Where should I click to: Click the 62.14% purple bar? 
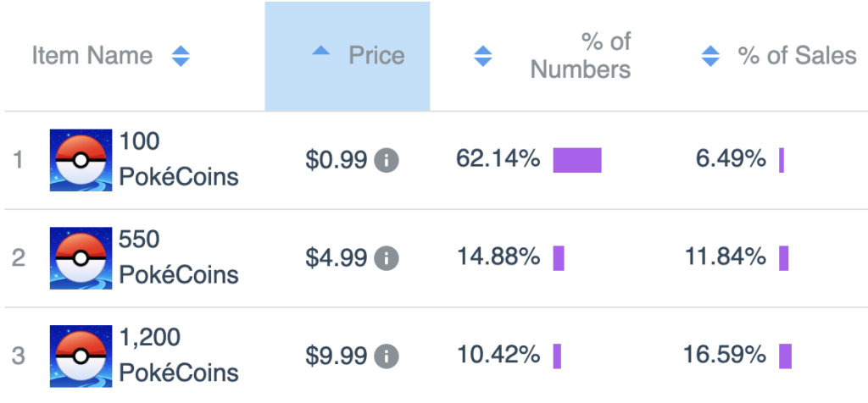[577, 160]
